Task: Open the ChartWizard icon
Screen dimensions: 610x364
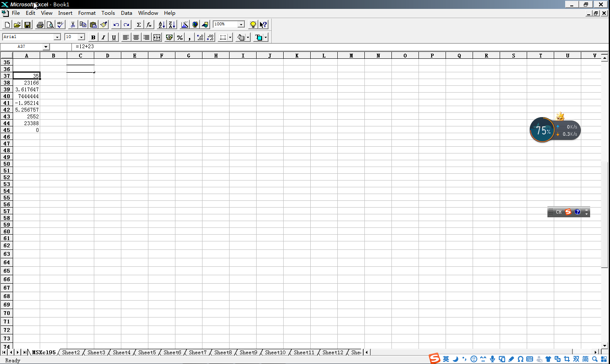Action: (185, 25)
